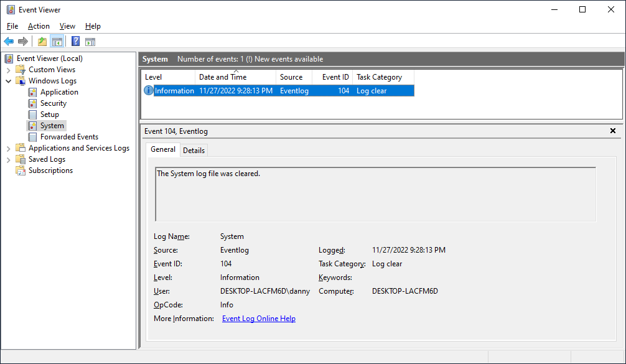626x364 pixels.
Task: Toggle Show/Hide Console Tree toolbar icon
Action: click(57, 41)
